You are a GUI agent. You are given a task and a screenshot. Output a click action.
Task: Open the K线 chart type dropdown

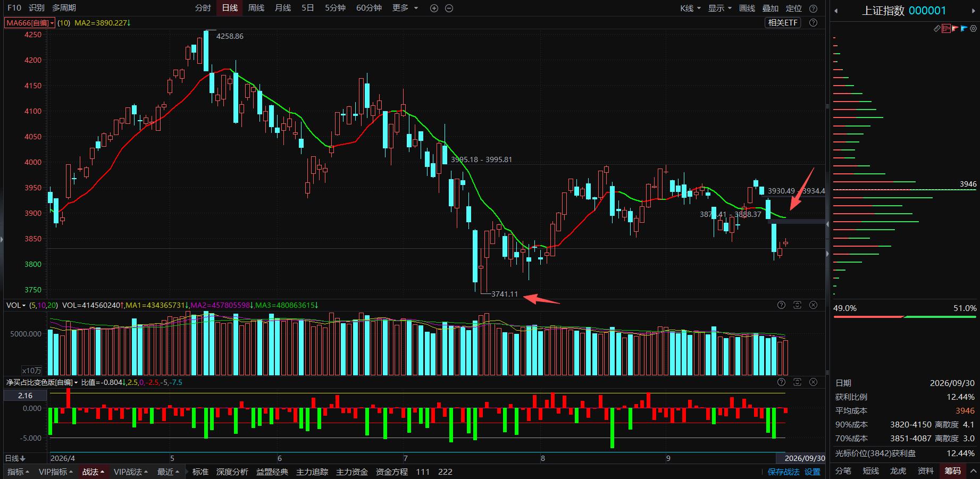(x=690, y=8)
